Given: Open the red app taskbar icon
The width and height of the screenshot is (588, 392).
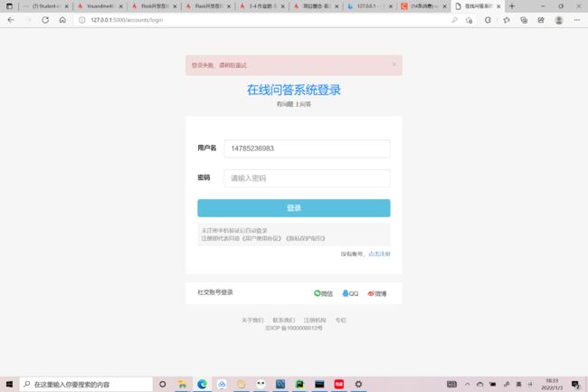Looking at the screenshot, I should point(339,384).
